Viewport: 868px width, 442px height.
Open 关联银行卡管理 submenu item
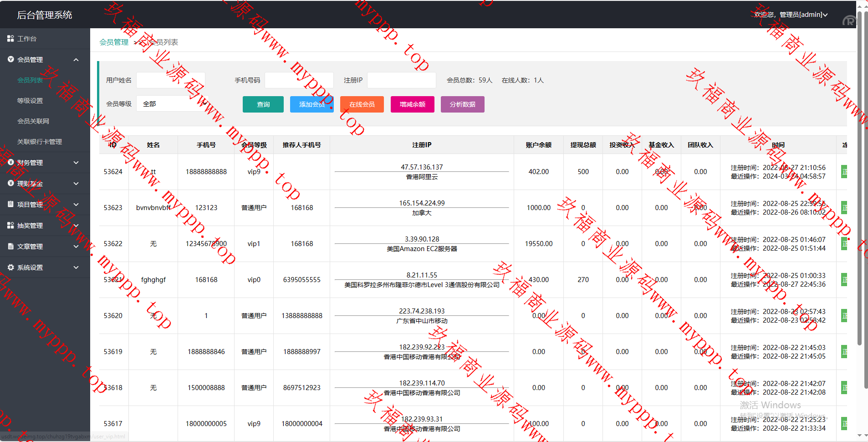[x=40, y=142]
